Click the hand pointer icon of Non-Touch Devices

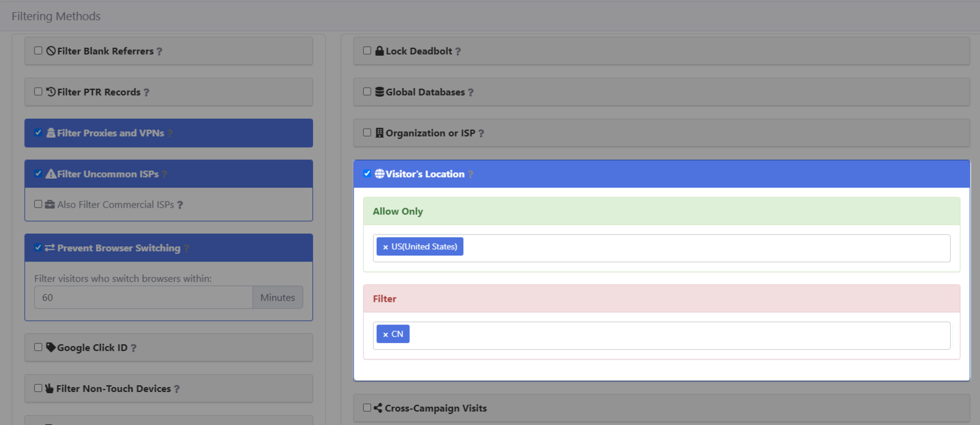coord(50,388)
